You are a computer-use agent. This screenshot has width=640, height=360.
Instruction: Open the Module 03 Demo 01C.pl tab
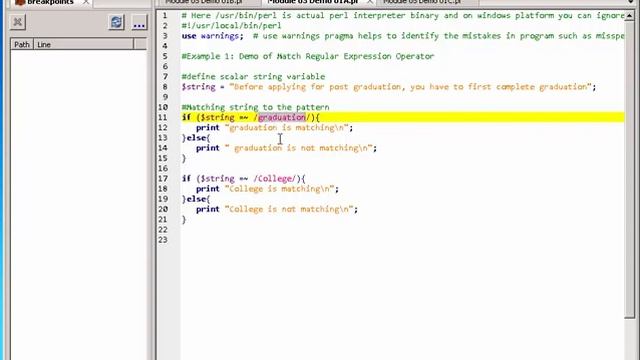click(422, 2)
